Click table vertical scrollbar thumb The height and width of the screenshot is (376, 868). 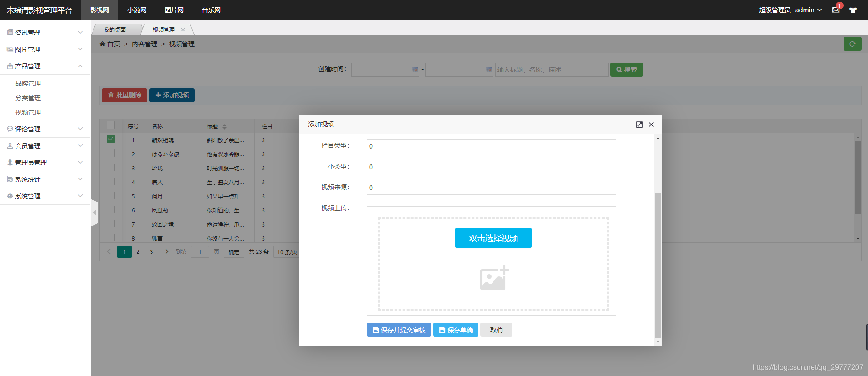pyautogui.click(x=858, y=177)
